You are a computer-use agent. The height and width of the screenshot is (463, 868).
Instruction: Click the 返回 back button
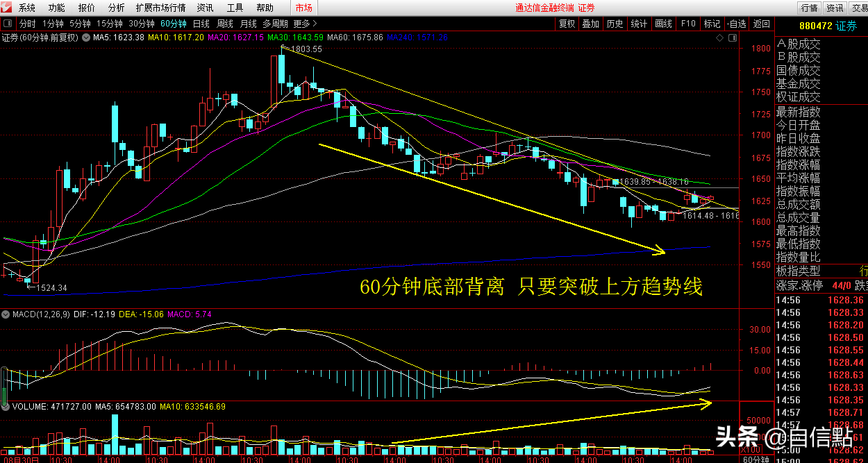[x=762, y=24]
